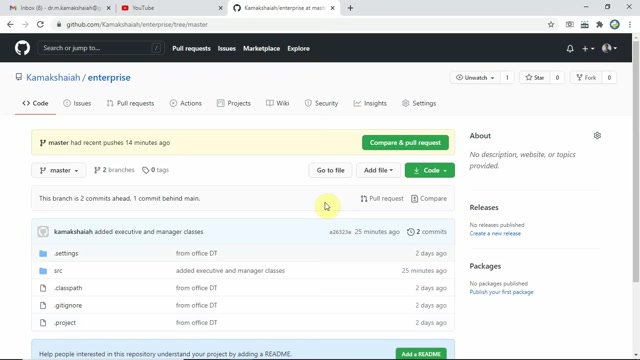Expand the Unwatch dropdown
Image resolution: width=640 pixels, height=360 pixels.
point(475,78)
